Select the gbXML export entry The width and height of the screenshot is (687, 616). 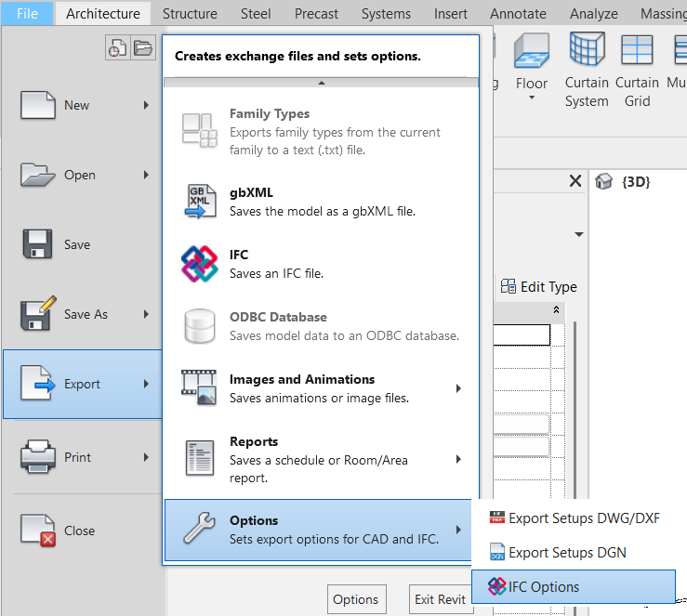(x=322, y=202)
